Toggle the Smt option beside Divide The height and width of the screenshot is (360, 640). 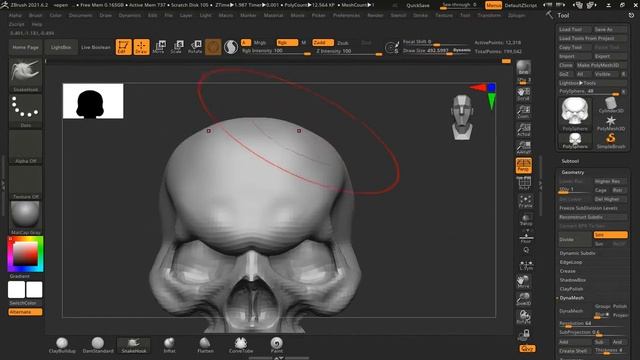(611, 235)
